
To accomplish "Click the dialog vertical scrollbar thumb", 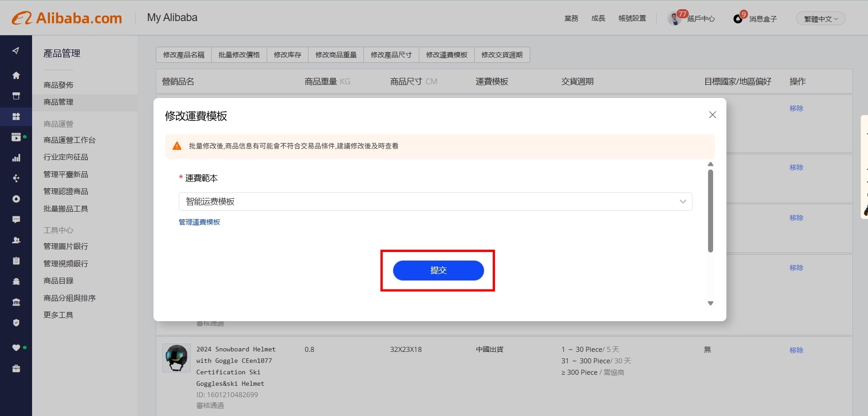I will click(x=710, y=211).
